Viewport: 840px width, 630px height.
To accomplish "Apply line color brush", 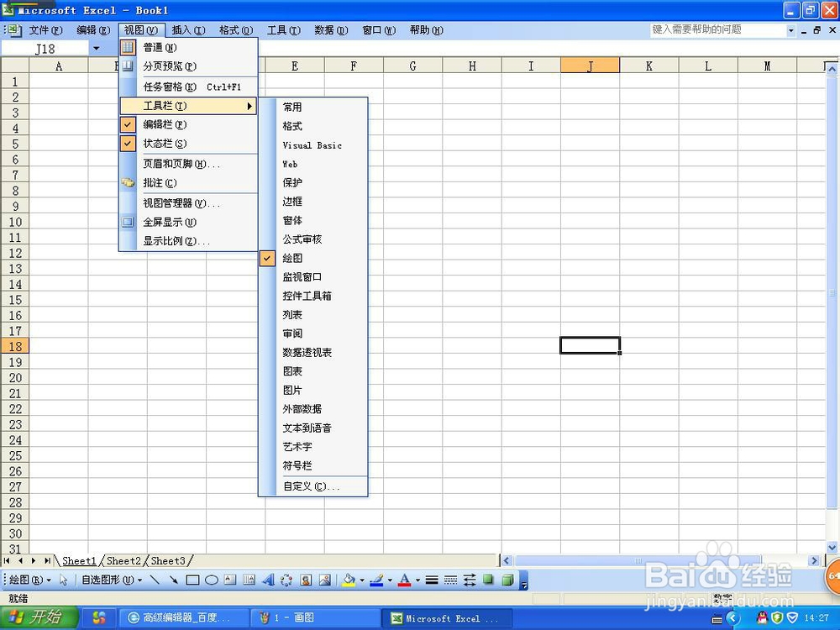I will (x=376, y=580).
